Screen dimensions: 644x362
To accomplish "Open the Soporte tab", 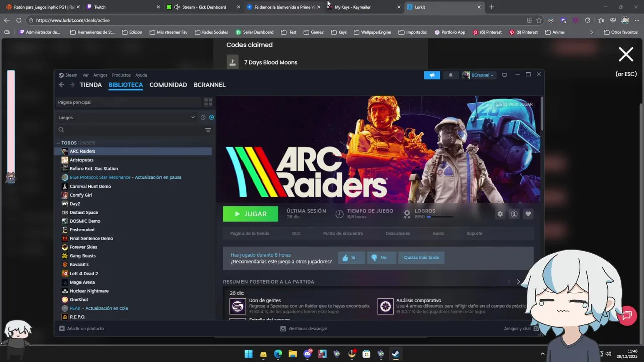I will (x=474, y=233).
